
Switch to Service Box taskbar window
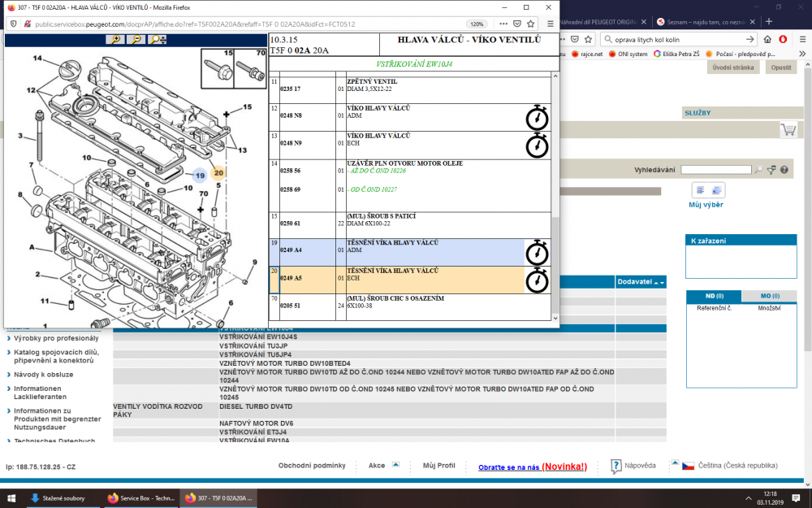point(140,498)
